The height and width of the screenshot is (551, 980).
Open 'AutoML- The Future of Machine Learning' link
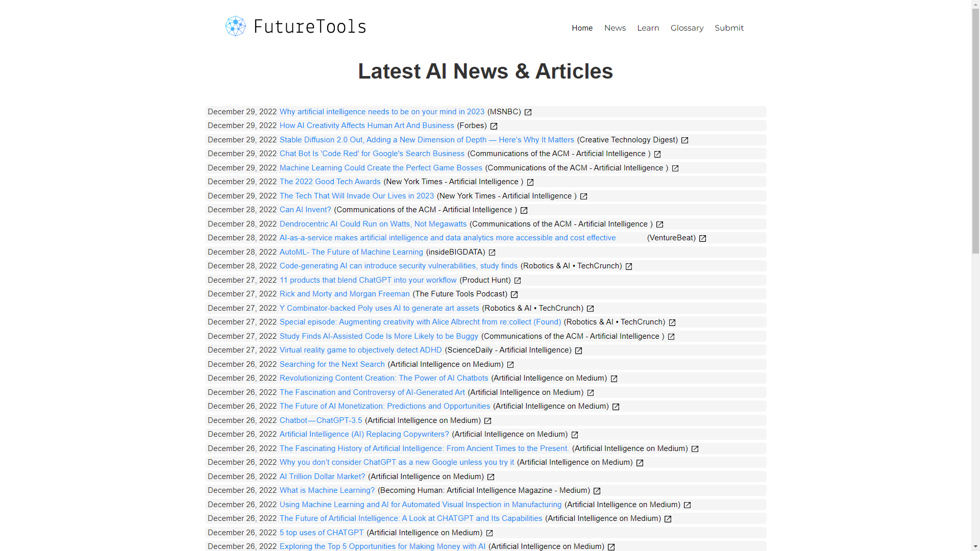coord(351,252)
